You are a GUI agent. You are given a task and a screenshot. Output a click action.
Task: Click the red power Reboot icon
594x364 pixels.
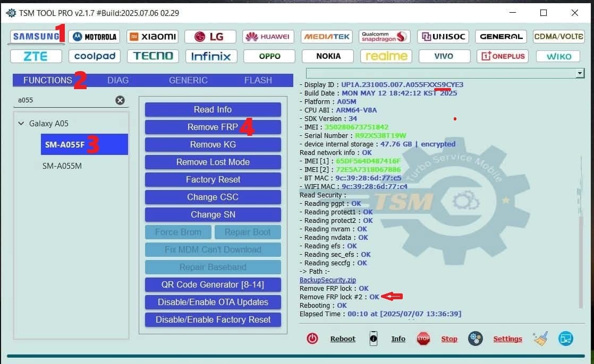[312, 339]
